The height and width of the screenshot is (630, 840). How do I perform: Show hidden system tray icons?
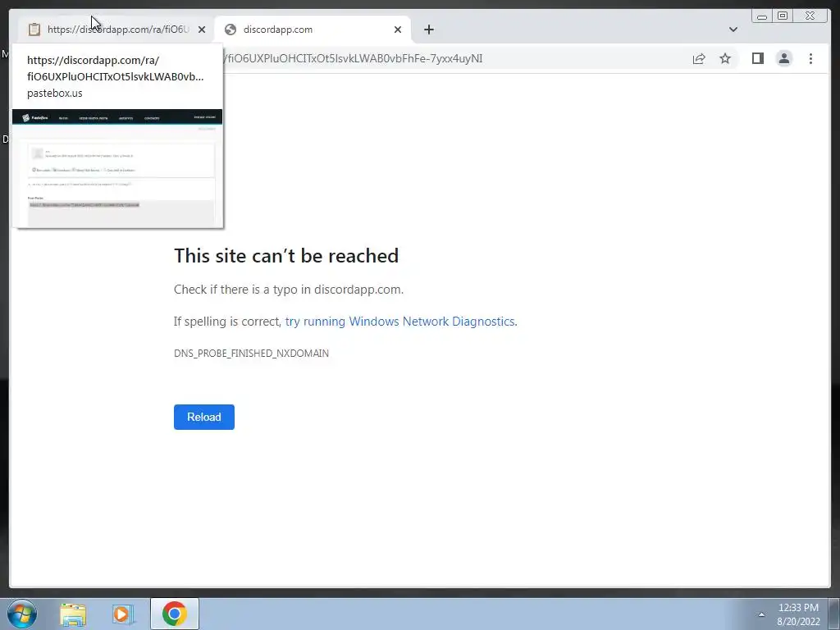pos(761,614)
